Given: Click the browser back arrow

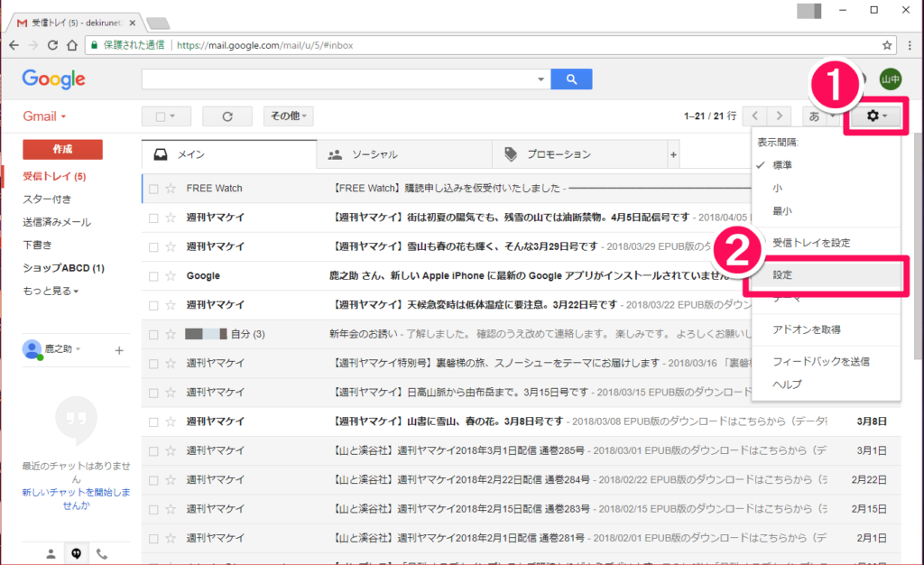Looking at the screenshot, I should [14, 45].
